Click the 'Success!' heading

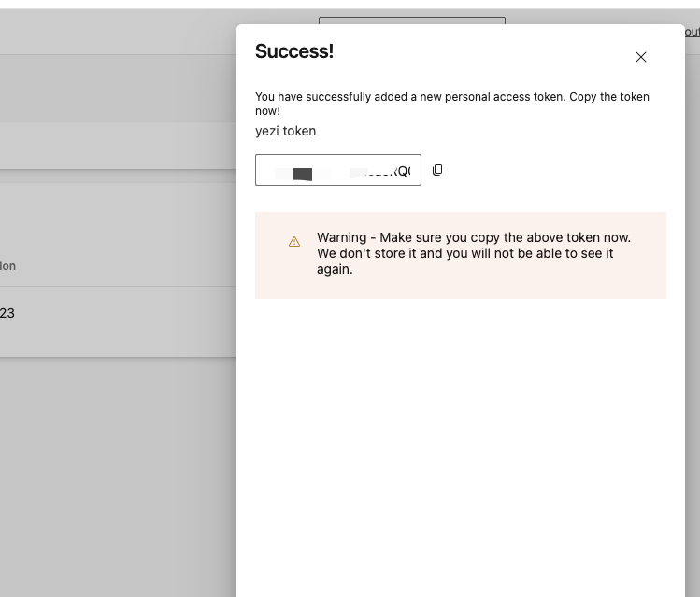(294, 51)
